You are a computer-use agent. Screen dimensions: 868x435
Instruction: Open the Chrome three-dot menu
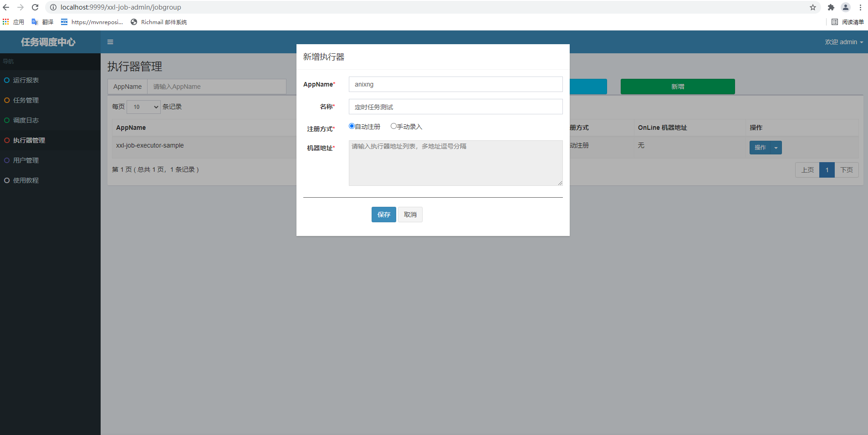[x=860, y=7]
